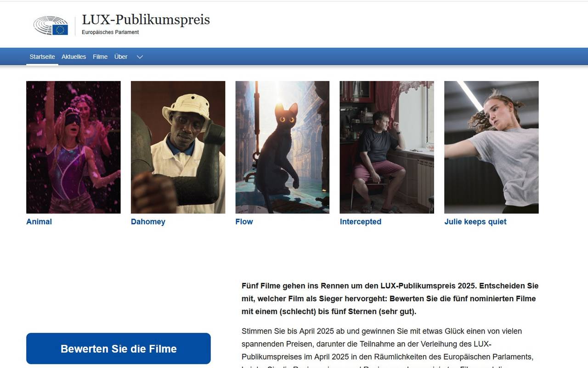
Task: Follow the Flow title link
Action: coord(244,222)
